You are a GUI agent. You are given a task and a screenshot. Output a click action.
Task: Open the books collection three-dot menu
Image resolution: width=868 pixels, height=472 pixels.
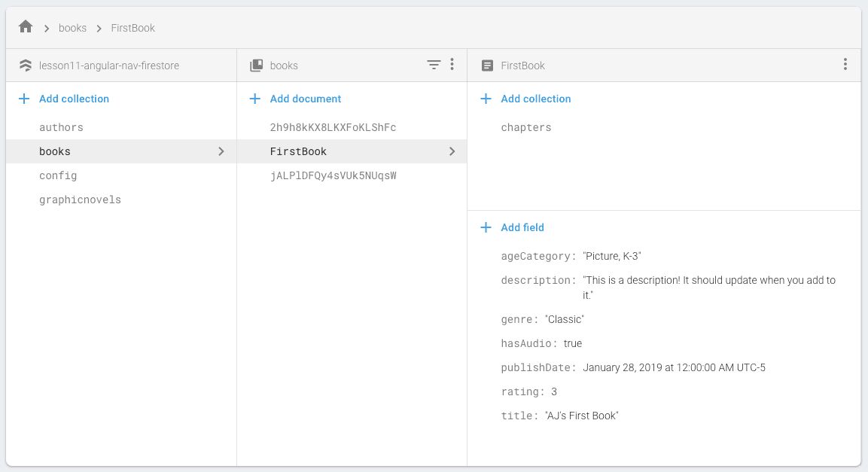[x=452, y=65]
